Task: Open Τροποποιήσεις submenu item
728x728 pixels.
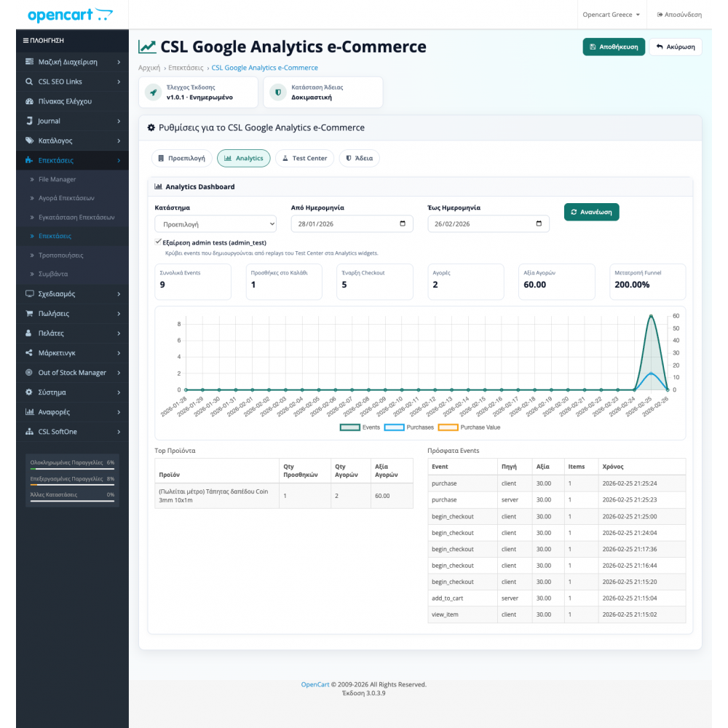Action: tap(61, 256)
